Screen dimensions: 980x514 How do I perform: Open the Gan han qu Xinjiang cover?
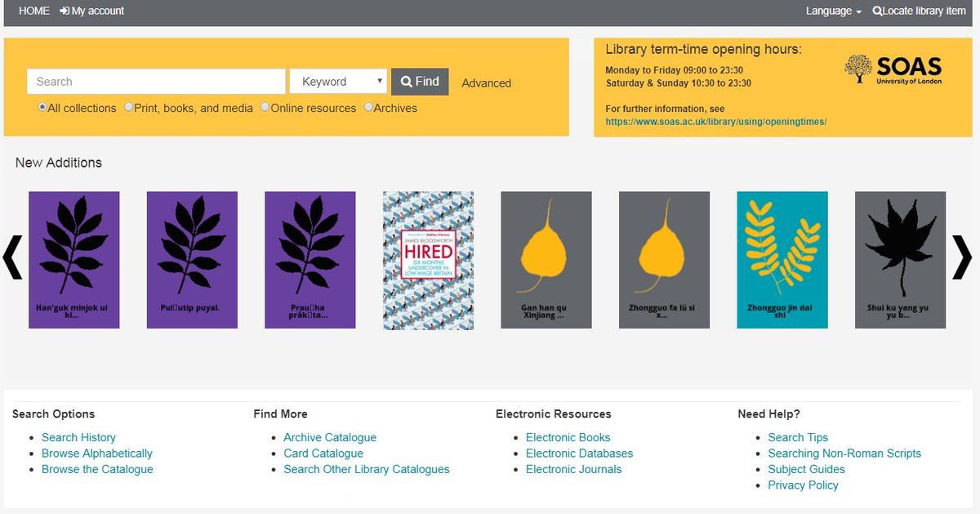546,260
